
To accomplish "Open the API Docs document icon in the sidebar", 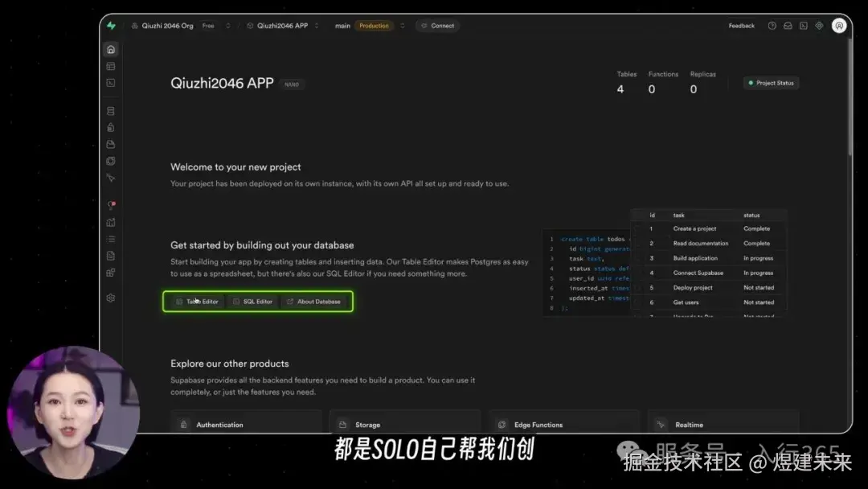I will [x=111, y=256].
